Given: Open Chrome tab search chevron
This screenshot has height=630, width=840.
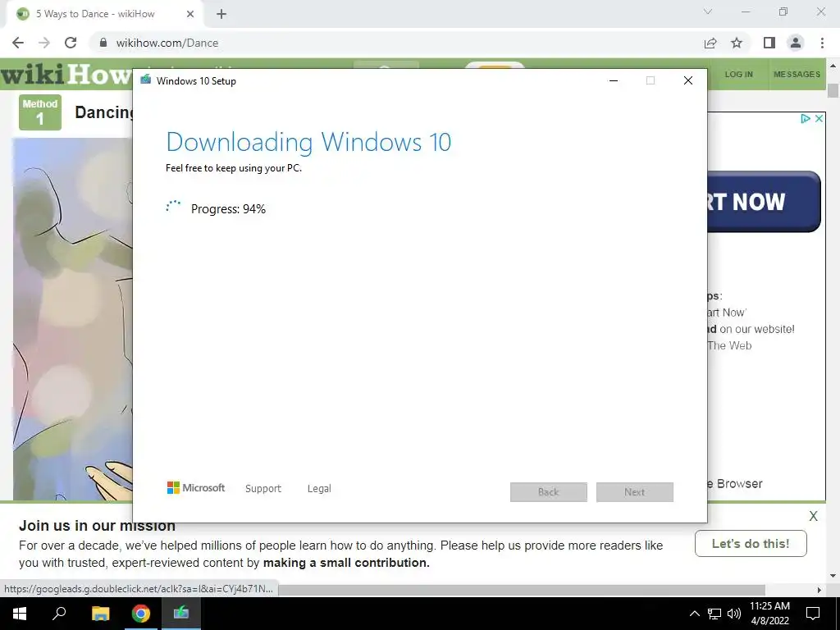Looking at the screenshot, I should (708, 11).
